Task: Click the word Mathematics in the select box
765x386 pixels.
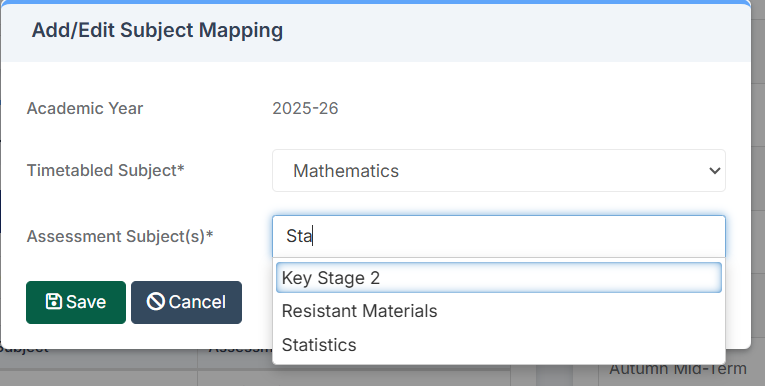Action: click(346, 171)
